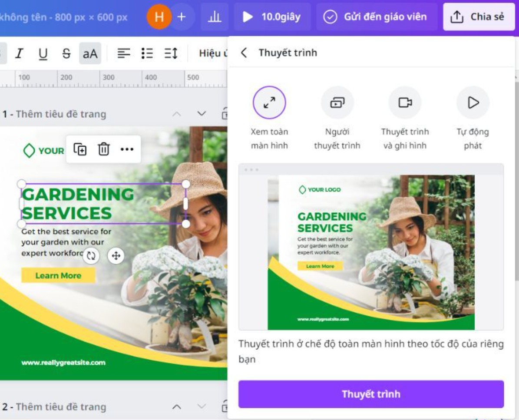Open bulleted list formatting icon
Screen dimensions: 519x420
pos(147,53)
